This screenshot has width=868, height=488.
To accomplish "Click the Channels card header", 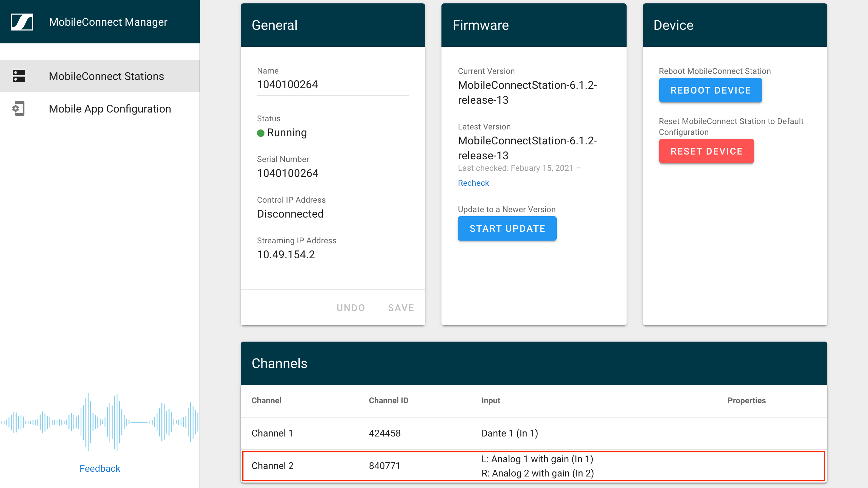I will 534,363.
